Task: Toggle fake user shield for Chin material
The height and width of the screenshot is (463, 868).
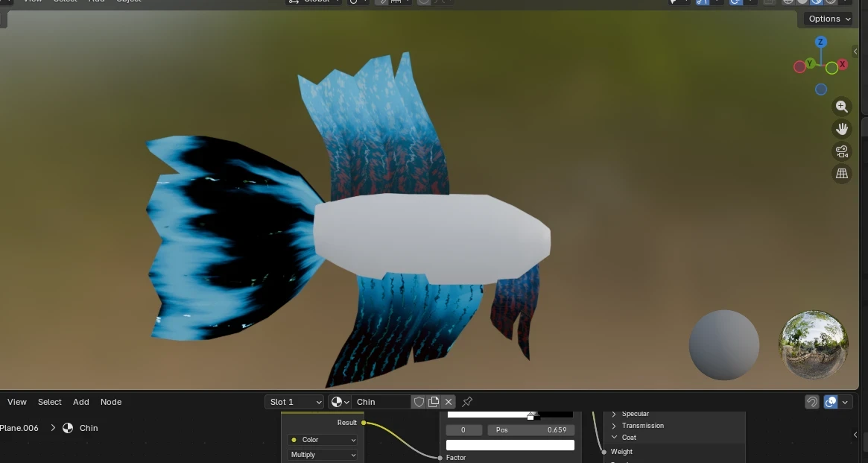Action: point(419,402)
